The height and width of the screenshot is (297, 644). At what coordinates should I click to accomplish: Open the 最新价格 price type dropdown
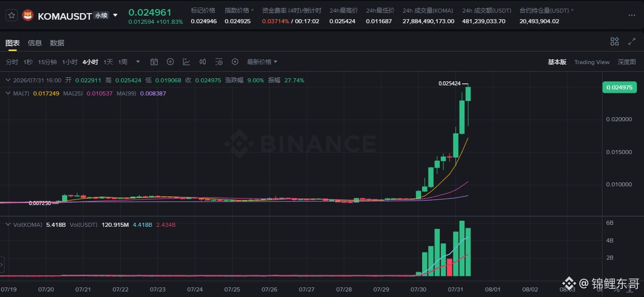click(x=262, y=62)
